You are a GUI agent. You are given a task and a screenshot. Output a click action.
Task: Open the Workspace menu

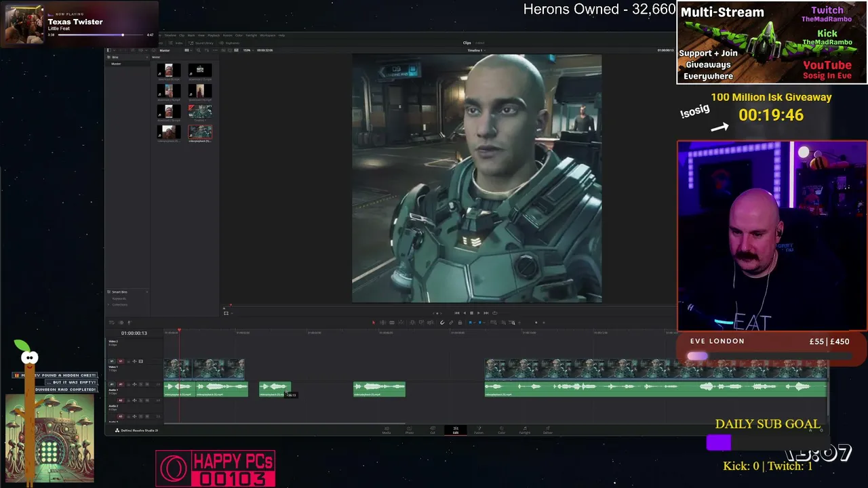[x=268, y=35]
